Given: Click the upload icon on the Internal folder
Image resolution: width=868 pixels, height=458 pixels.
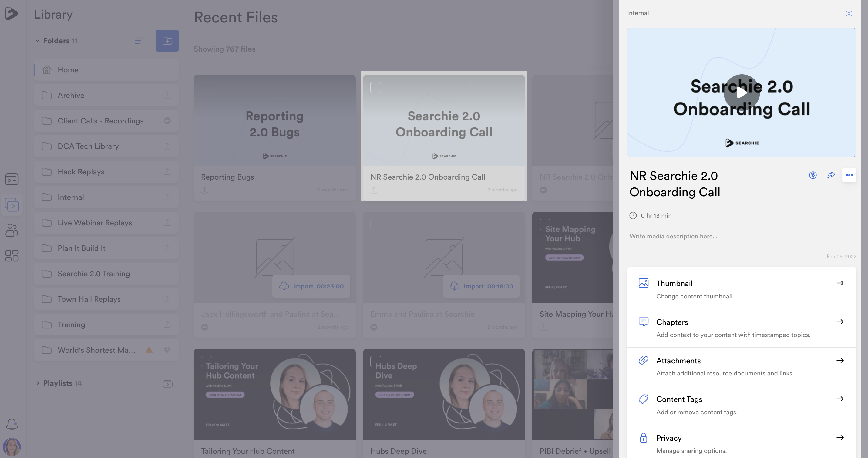Looking at the screenshot, I should 167,197.
